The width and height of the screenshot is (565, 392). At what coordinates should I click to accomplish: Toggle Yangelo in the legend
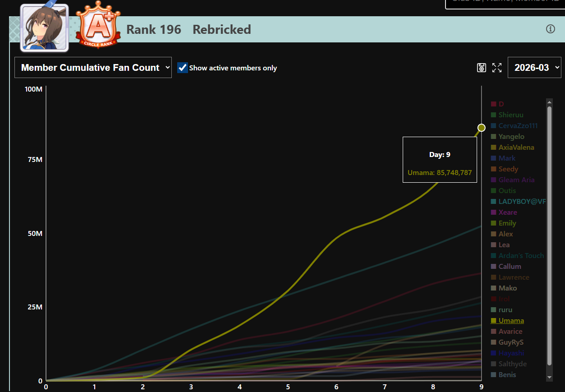(508, 137)
